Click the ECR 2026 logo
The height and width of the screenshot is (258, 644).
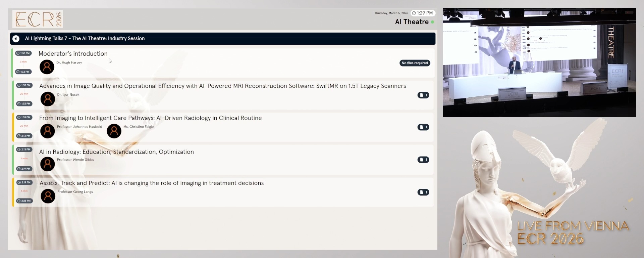tap(38, 19)
